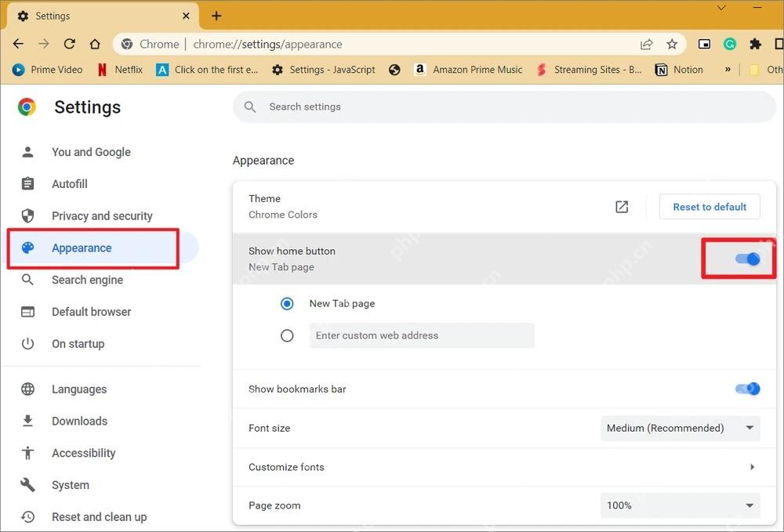Click the share page icon in address bar
The width and height of the screenshot is (784, 532).
tap(647, 44)
